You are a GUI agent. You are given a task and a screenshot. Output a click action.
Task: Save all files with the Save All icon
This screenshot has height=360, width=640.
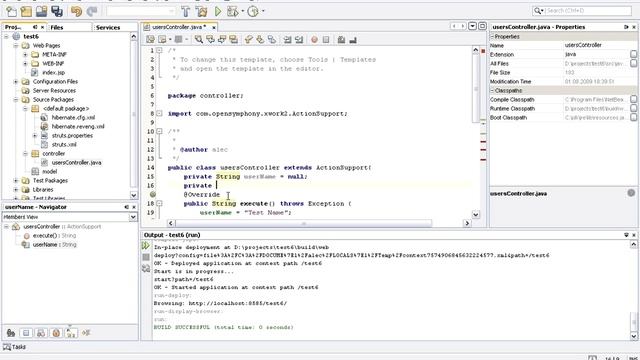click(57, 11)
